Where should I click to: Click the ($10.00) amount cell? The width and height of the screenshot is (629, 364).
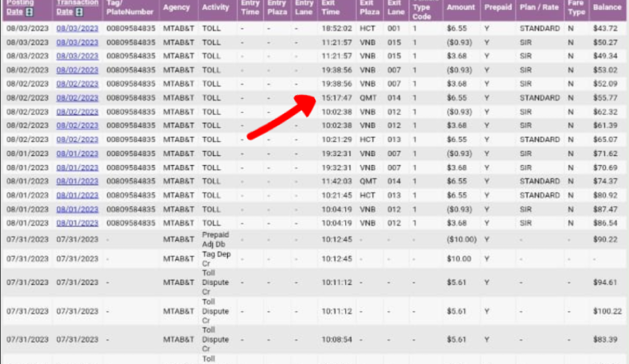coord(461,239)
